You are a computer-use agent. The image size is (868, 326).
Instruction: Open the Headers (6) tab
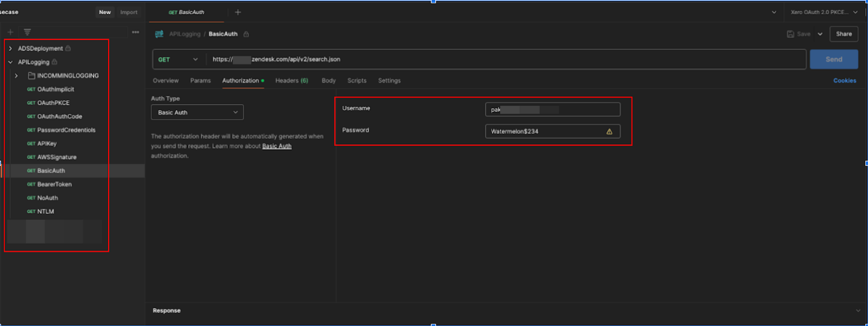(x=292, y=81)
